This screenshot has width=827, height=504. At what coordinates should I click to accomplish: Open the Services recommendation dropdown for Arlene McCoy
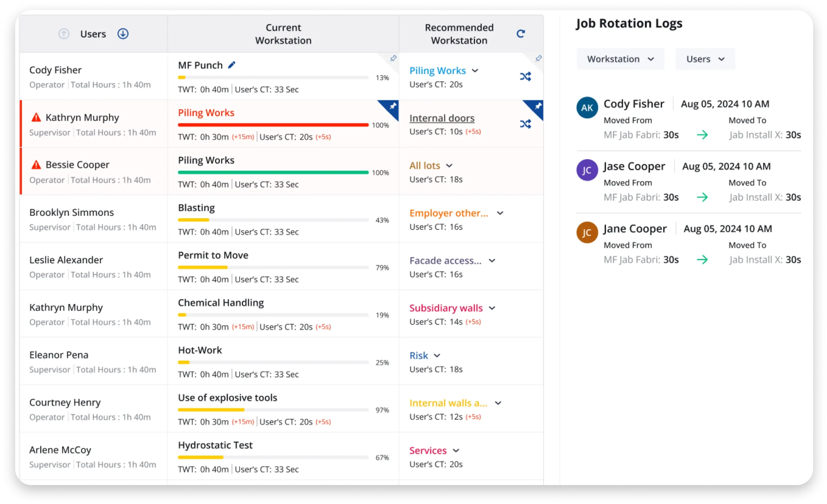coord(456,451)
